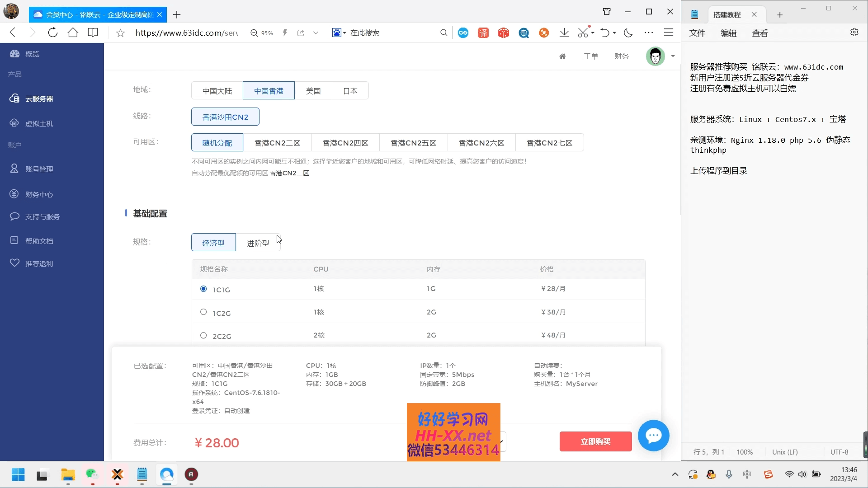This screenshot has width=868, height=488.
Task: Select 香港CN2二区 availability zone
Action: [277, 143]
